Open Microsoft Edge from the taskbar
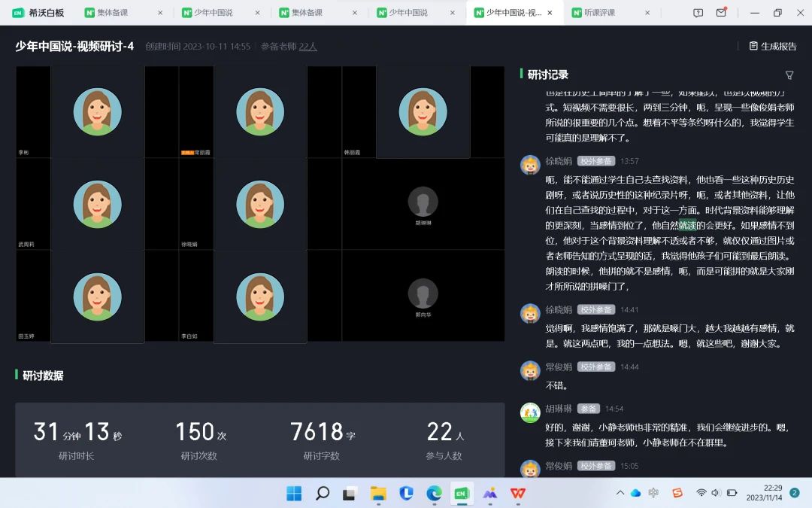This screenshot has width=812, height=508. coord(434,494)
